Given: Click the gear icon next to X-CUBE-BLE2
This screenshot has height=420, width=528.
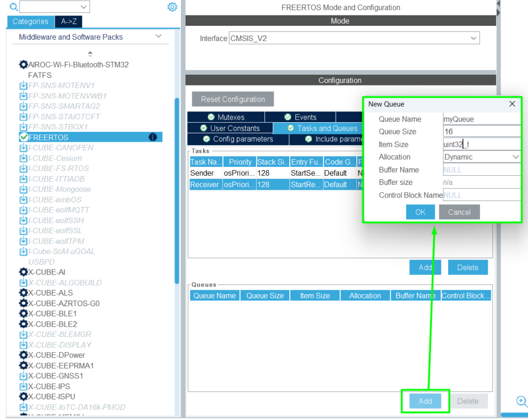Looking at the screenshot, I should coord(23,324).
